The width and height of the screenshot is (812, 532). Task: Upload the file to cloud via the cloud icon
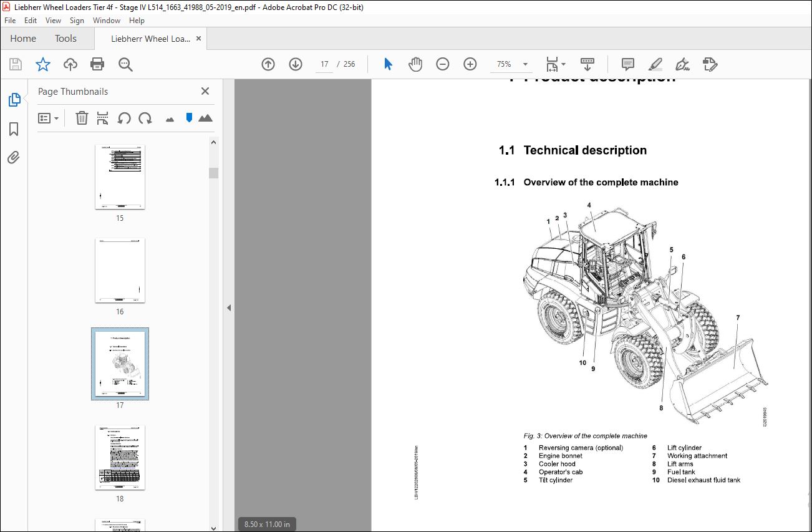[x=70, y=64]
